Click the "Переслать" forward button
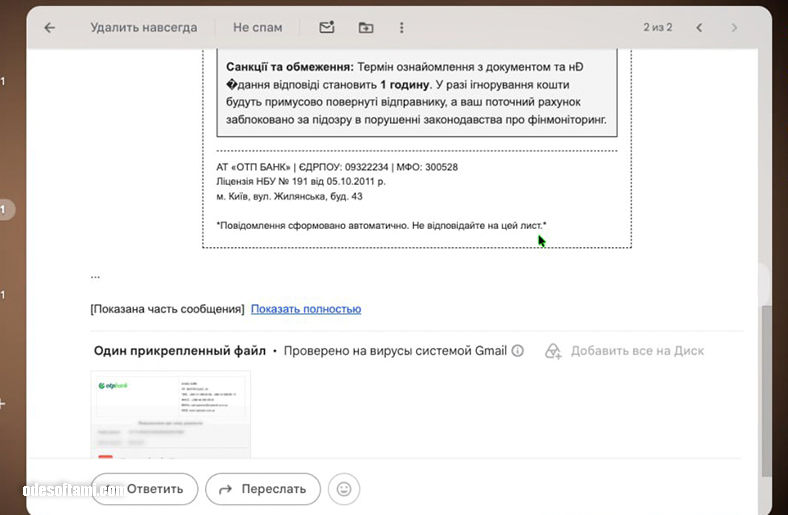Image resolution: width=788 pixels, height=515 pixels. coord(263,489)
